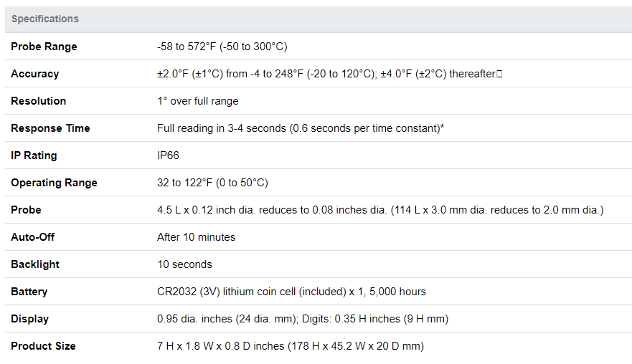Select the "After 10 minutes" value
632x364 pixels.
[x=196, y=237]
